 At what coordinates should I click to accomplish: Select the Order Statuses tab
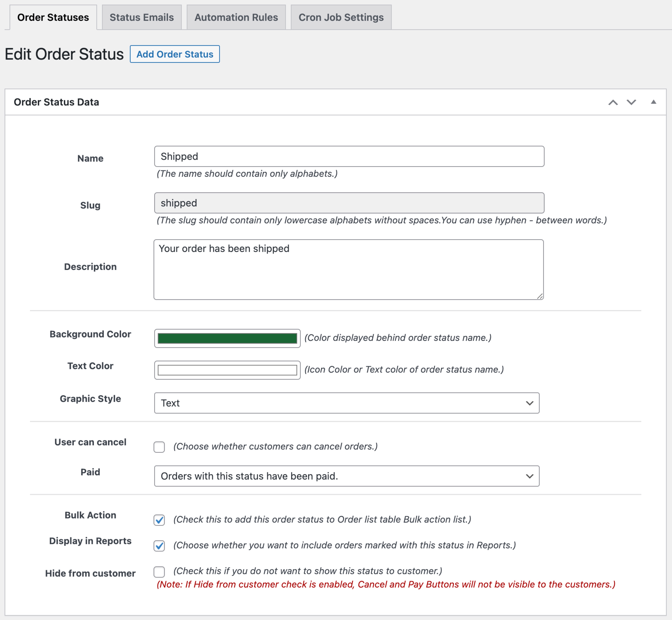tap(53, 17)
